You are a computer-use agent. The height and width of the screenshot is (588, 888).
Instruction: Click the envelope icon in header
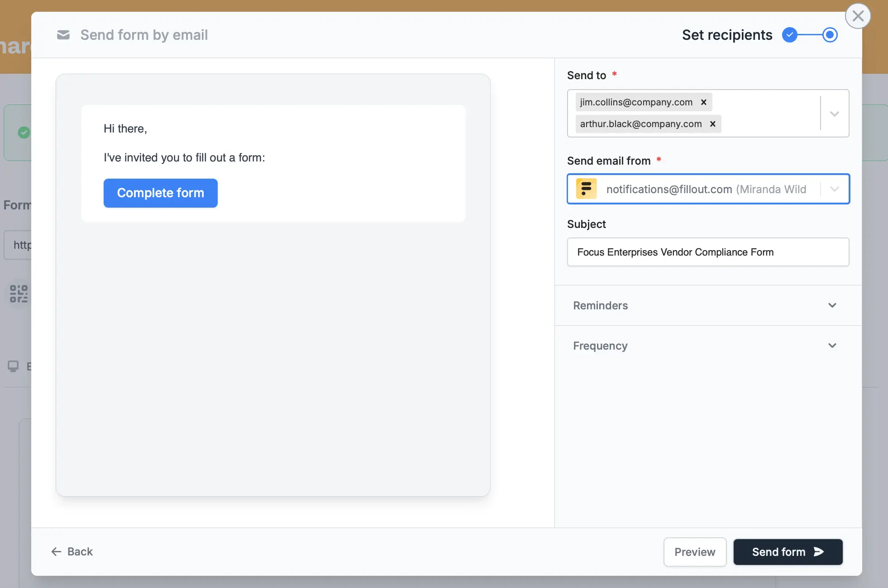[63, 35]
